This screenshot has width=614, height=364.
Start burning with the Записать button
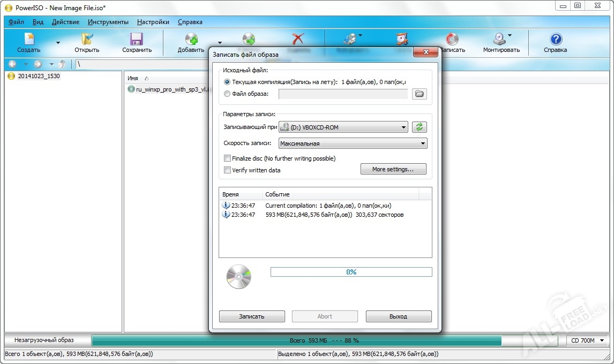tap(252, 316)
